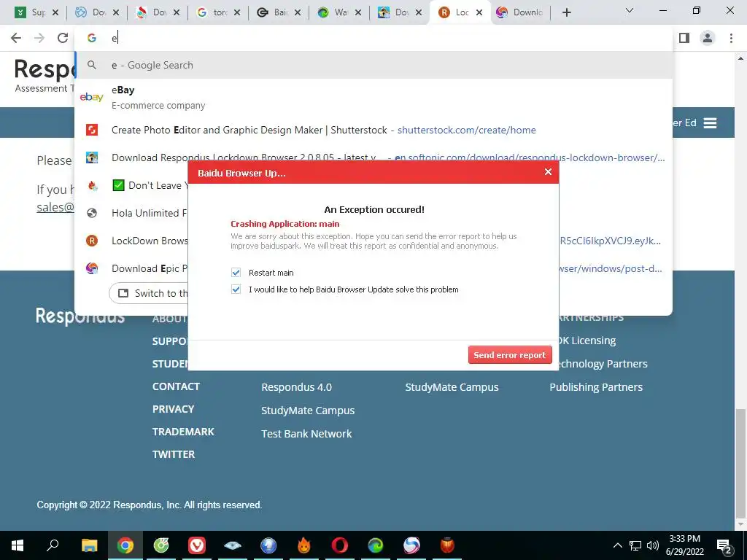
Task: Close the active 'Loc' tab
Action: coord(480,12)
